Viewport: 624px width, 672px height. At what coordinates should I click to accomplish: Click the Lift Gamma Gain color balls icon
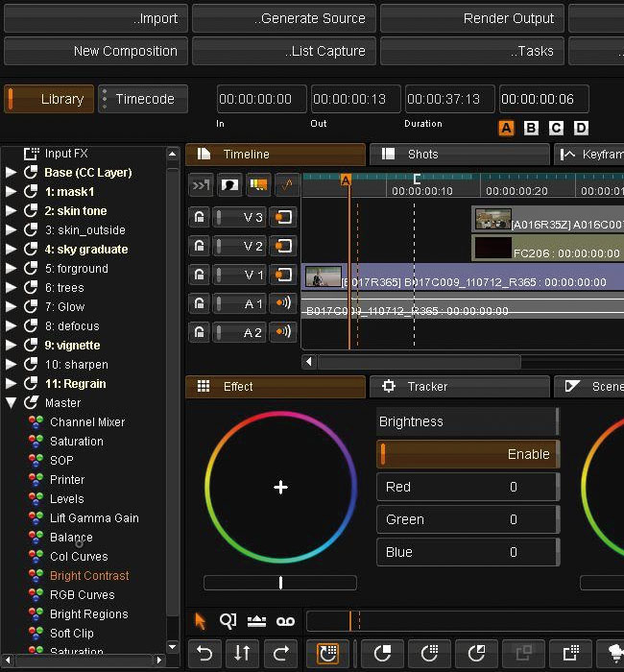pyautogui.click(x=36, y=518)
